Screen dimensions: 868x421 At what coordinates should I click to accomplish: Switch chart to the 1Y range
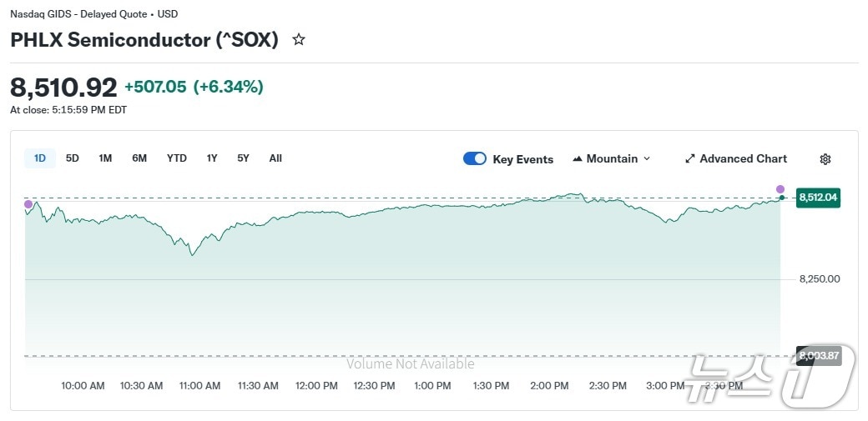tap(212, 158)
